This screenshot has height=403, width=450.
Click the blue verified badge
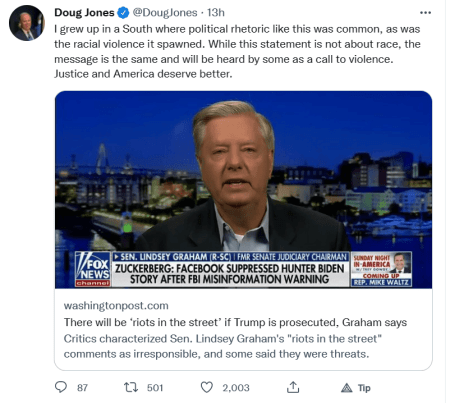pos(123,13)
